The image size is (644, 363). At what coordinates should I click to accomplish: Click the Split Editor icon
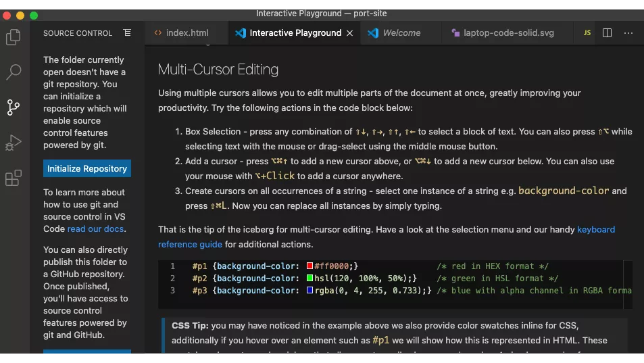tap(607, 32)
